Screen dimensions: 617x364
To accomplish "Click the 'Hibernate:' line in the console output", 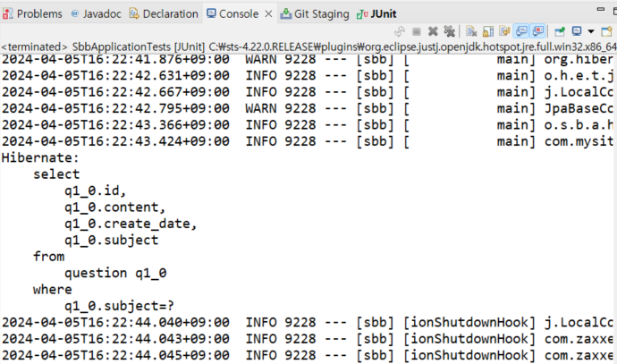I will tap(40, 157).
